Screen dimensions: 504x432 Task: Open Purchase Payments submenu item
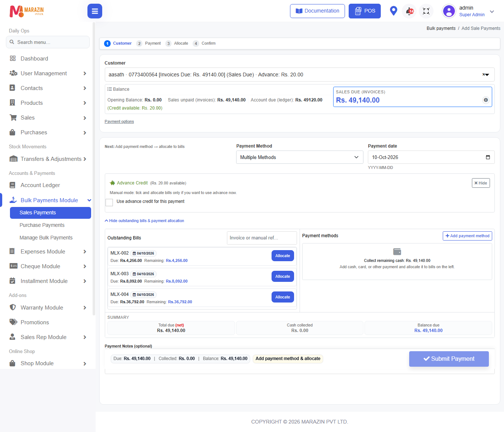tap(42, 225)
